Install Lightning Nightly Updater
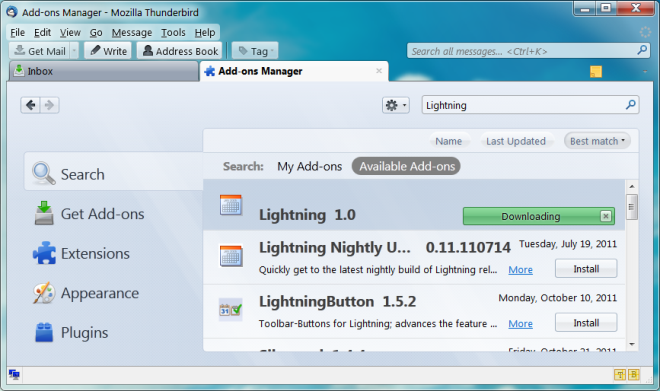 (x=586, y=269)
